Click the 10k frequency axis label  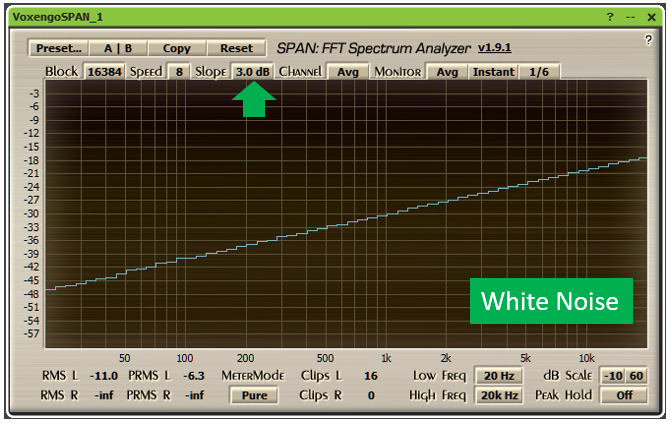[x=587, y=358]
